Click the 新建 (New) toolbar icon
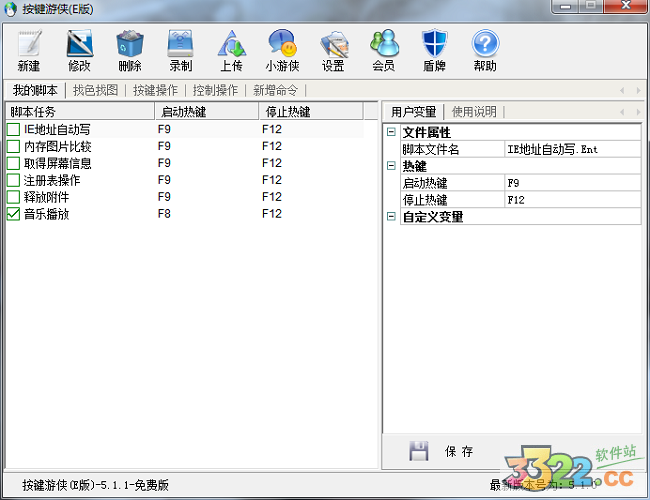 [29, 45]
